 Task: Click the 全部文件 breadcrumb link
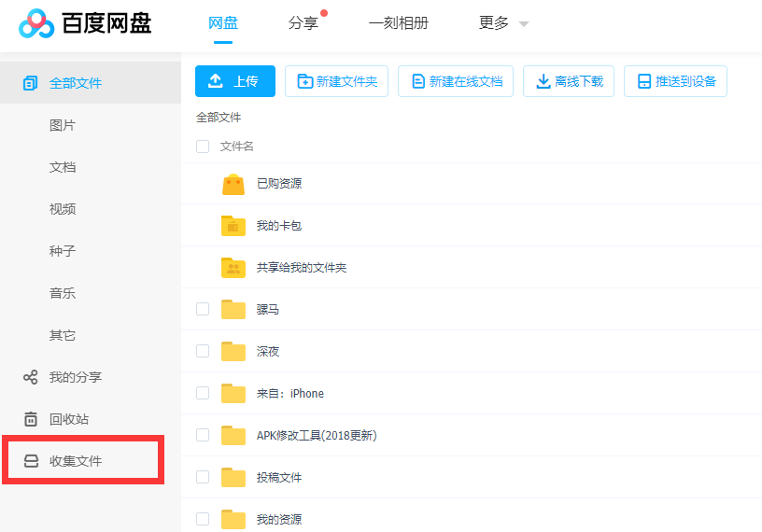pos(219,117)
